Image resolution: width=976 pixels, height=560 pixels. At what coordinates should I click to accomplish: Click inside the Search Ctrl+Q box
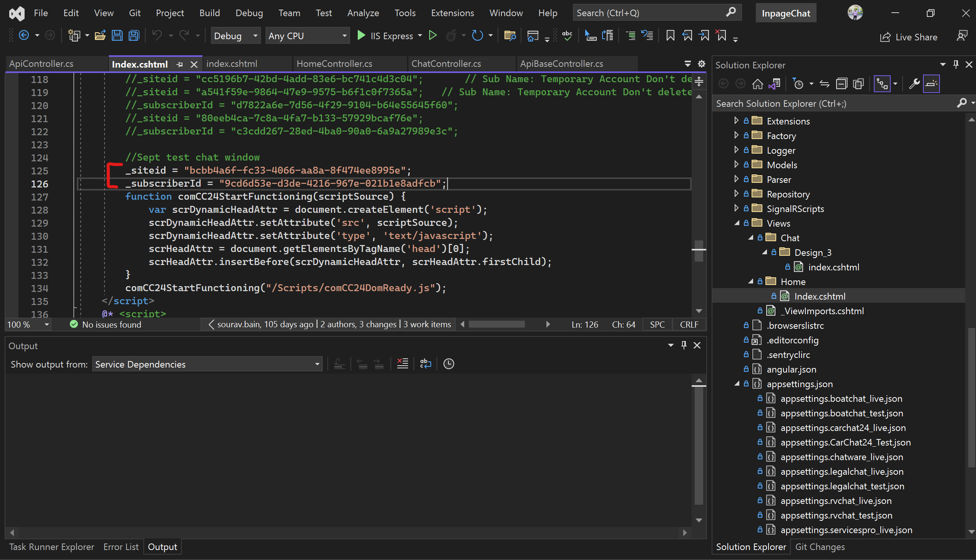(654, 12)
